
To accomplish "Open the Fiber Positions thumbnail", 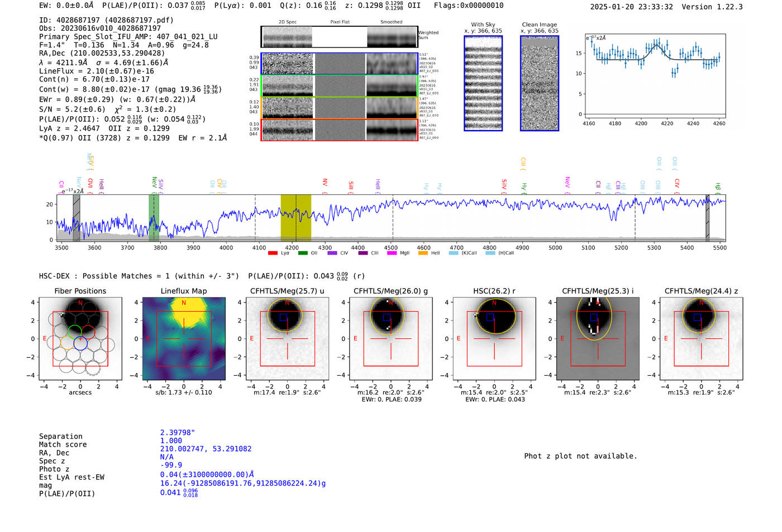I will point(80,339).
